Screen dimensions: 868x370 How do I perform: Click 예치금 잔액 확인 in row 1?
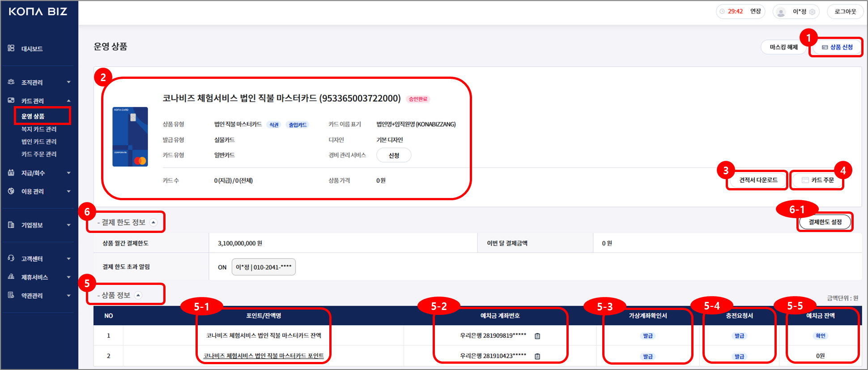click(x=821, y=336)
